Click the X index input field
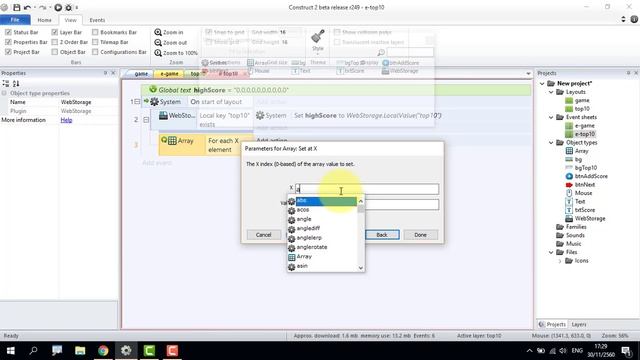The image size is (640, 360). tap(367, 189)
